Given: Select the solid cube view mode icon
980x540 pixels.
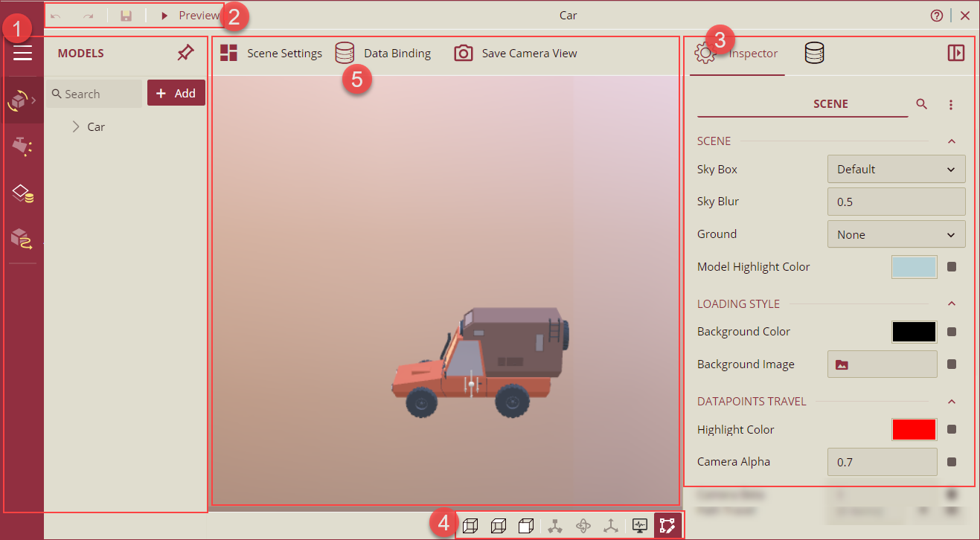Looking at the screenshot, I should pos(526,526).
